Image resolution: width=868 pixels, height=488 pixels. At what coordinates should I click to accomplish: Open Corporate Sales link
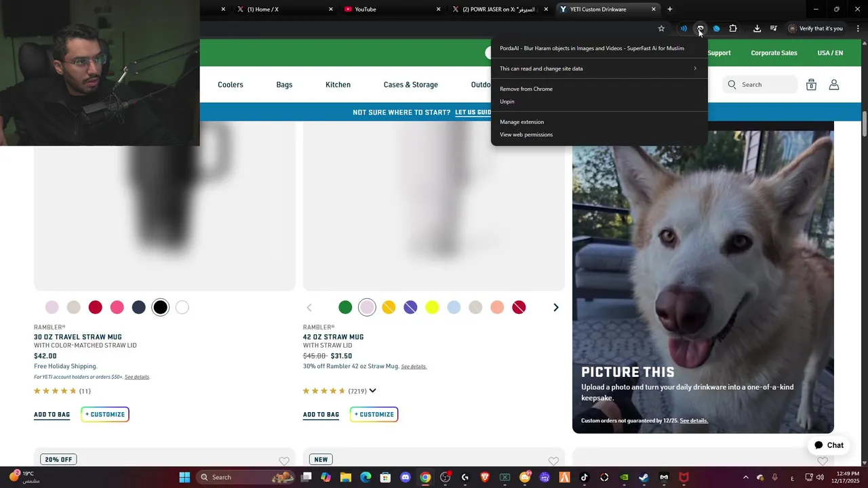774,53
